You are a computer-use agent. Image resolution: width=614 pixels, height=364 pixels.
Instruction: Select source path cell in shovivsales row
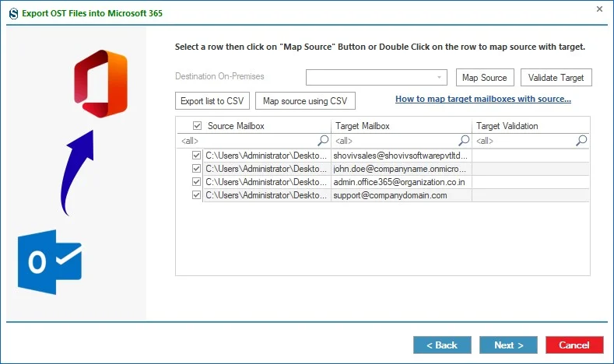point(267,156)
